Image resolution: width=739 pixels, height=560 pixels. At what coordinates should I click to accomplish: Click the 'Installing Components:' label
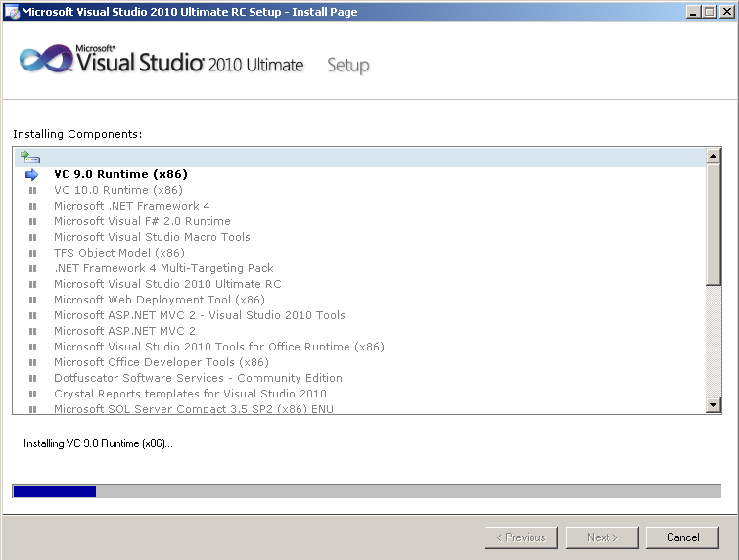point(77,134)
